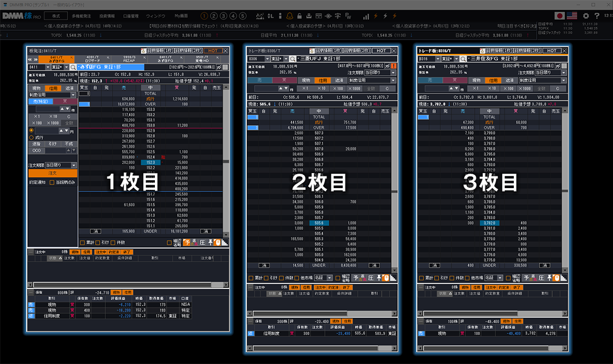Click the 152.3 price cell in the 8411 board
This screenshot has width=613, height=364.
click(x=150, y=163)
